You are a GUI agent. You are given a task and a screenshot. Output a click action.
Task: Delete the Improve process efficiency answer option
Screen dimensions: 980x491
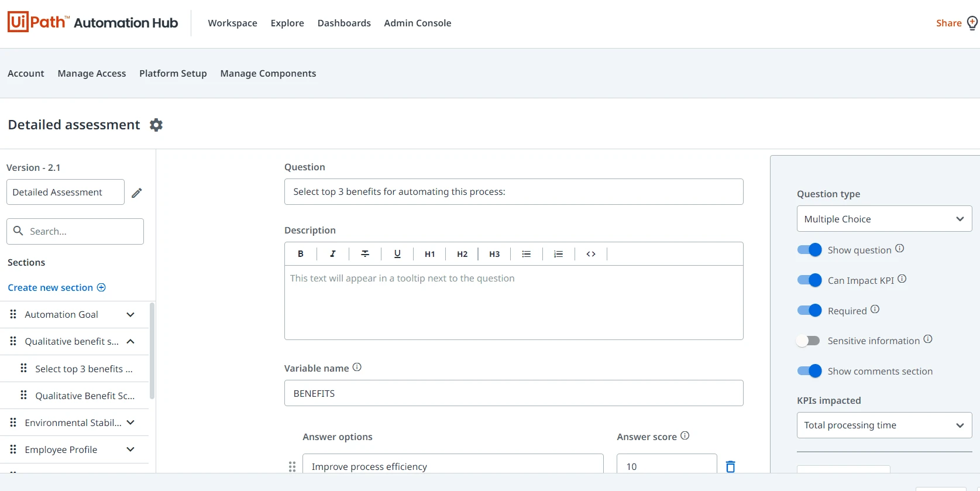pos(731,466)
